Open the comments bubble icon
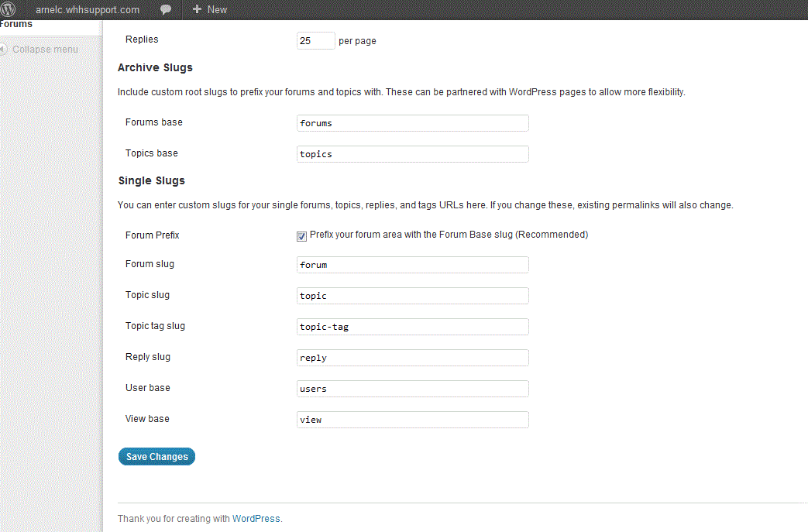 pos(166,10)
